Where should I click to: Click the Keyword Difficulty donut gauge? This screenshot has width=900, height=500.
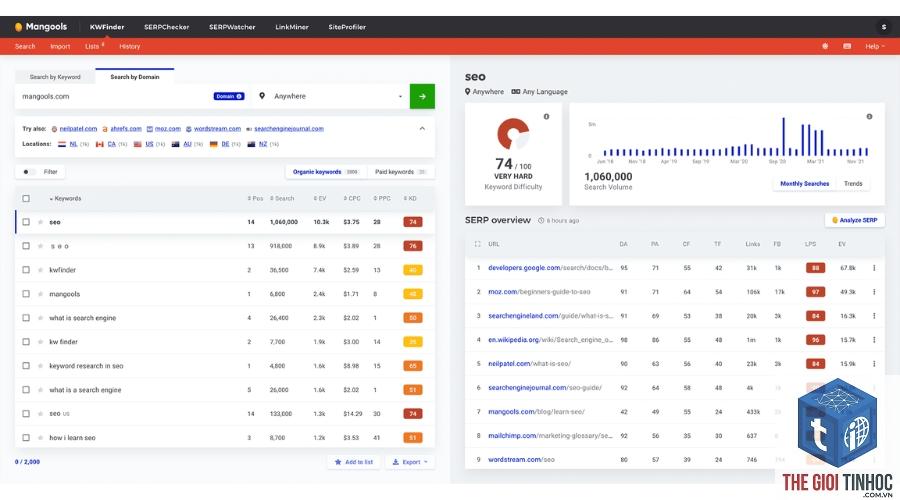coord(513,134)
